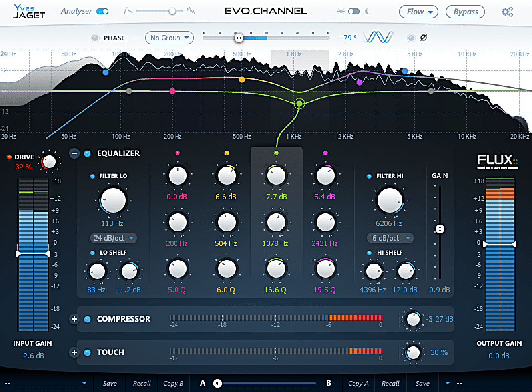Click the Flux logo
Viewport: 532px width, 392px height.
(497, 161)
